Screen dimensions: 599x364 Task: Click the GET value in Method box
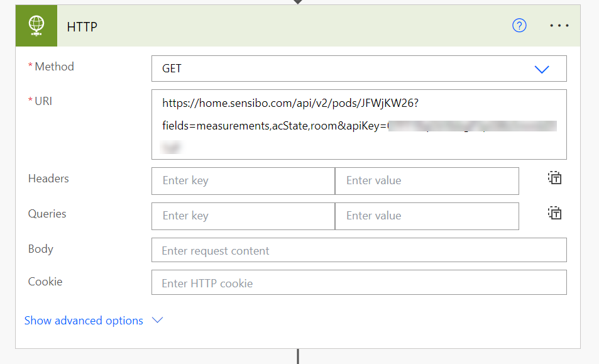tap(172, 69)
